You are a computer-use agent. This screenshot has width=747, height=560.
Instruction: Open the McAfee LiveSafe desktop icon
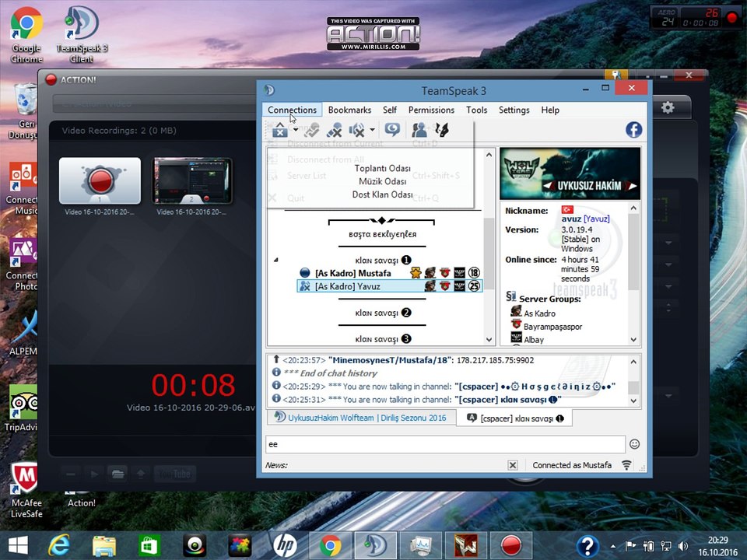coord(26,490)
